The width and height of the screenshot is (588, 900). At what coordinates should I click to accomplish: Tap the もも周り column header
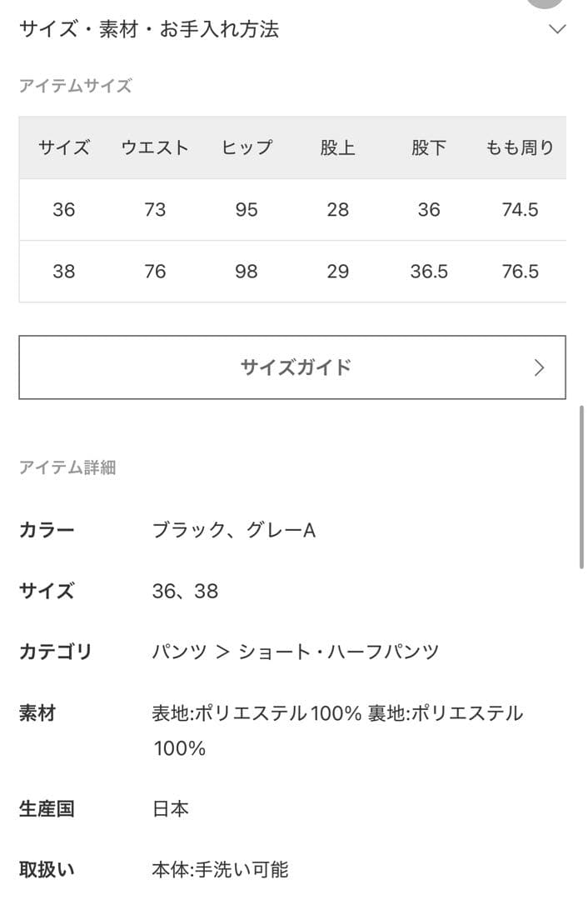click(521, 147)
